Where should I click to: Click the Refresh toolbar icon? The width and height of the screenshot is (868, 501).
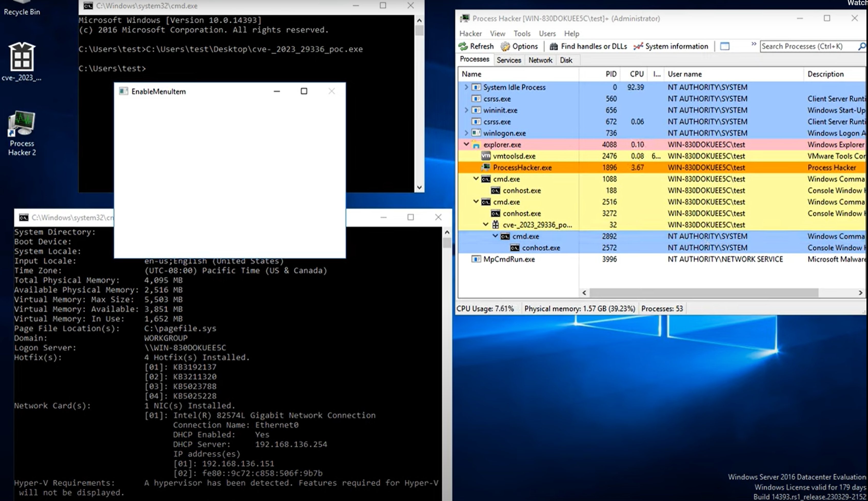click(x=463, y=46)
